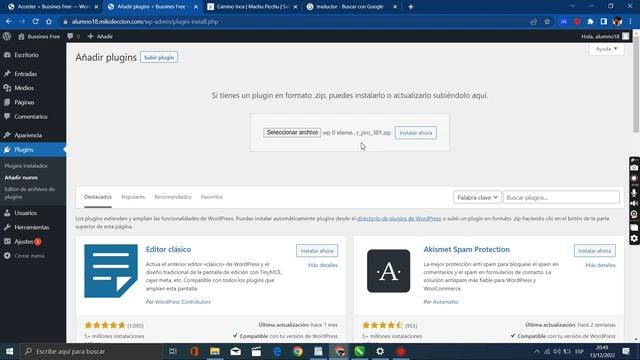The height and width of the screenshot is (360, 640).
Task: Open Herramientas menu
Action: pyautogui.click(x=33, y=227)
